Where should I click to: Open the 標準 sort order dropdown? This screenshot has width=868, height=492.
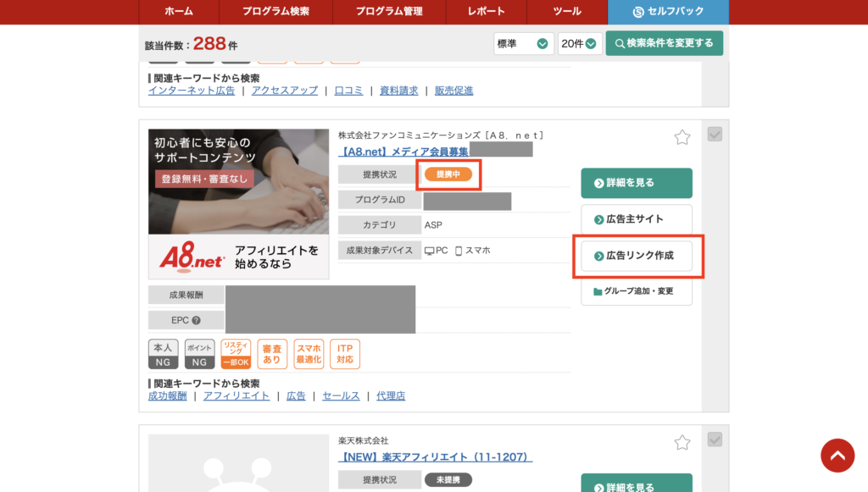pyautogui.click(x=523, y=44)
